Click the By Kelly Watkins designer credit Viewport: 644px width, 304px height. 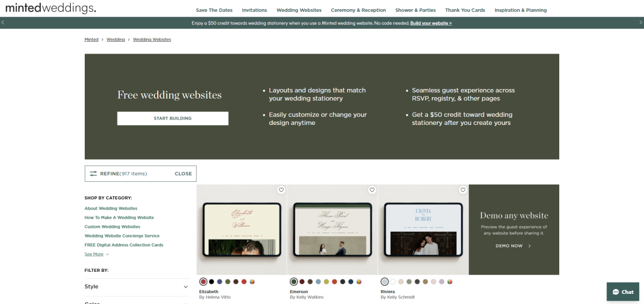[306, 297]
